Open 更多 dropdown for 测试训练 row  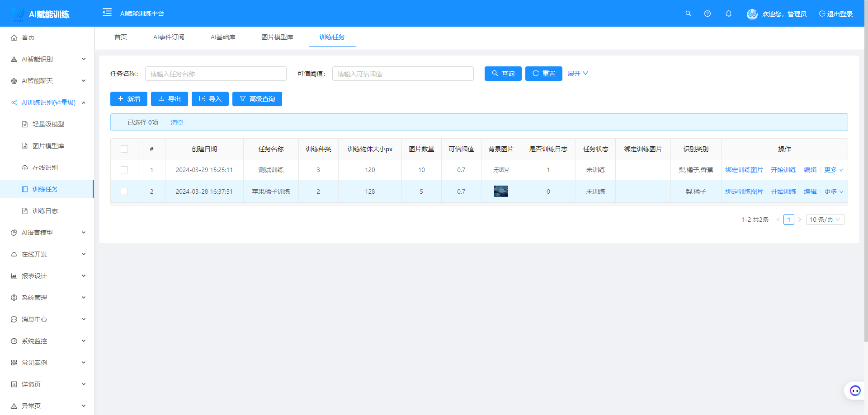833,170
